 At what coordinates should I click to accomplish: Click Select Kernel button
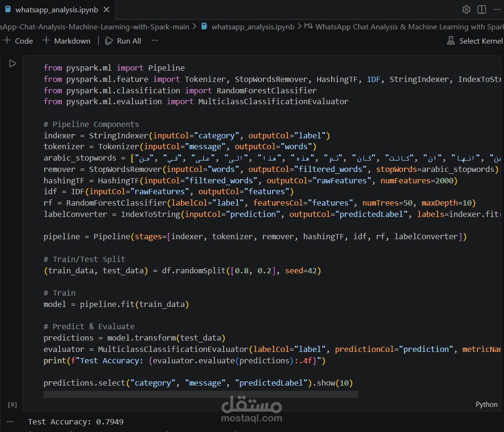click(475, 41)
